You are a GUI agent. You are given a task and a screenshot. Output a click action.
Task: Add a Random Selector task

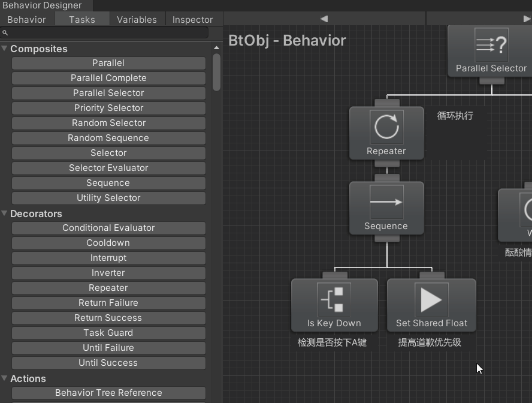108,123
